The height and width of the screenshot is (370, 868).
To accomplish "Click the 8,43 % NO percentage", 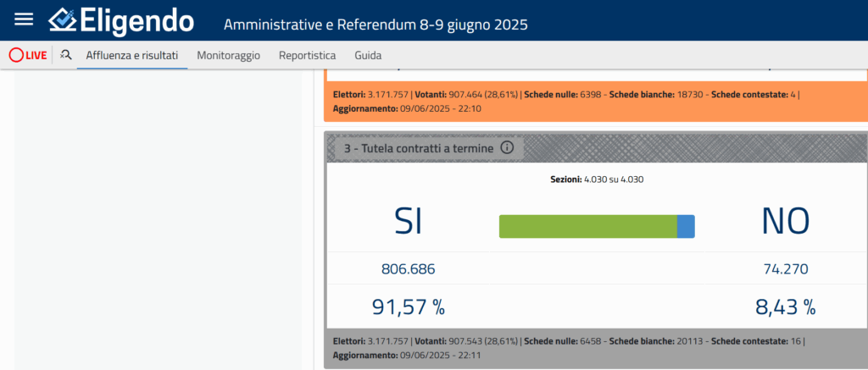I will tap(785, 306).
